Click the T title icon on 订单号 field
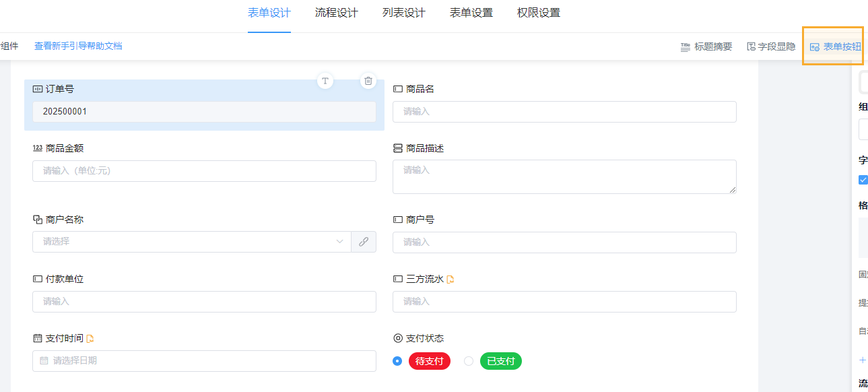Screen dimensions: 868x392 coord(325,80)
